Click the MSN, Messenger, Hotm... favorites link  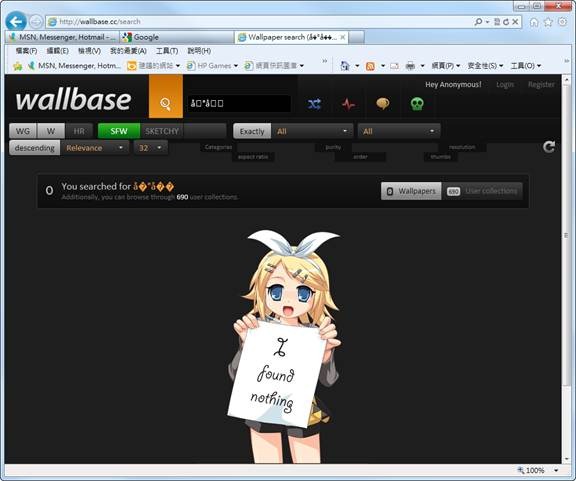[75, 66]
